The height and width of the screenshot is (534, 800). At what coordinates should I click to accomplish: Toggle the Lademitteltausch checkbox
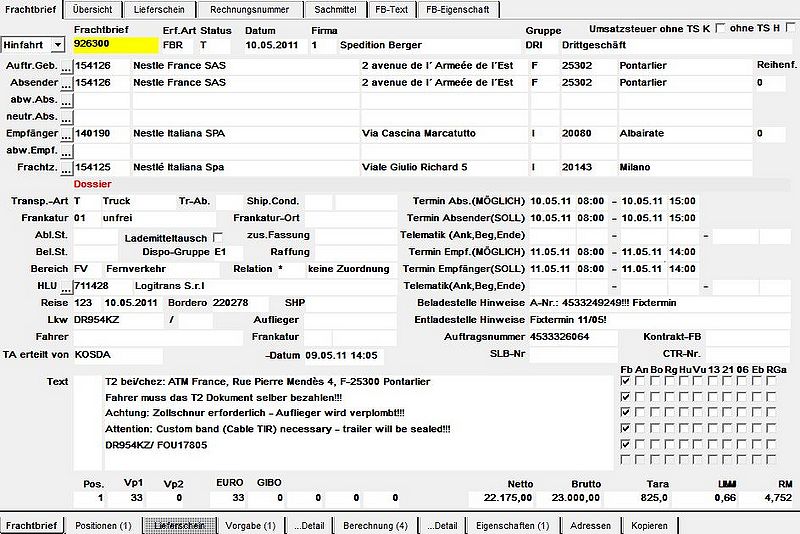pos(218,238)
